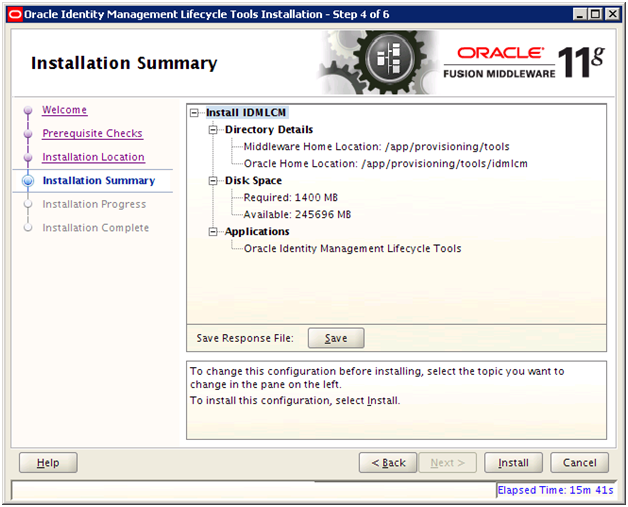Select the Available: 245696 MB row
Viewport: 628px width, 507px height.
point(297,215)
